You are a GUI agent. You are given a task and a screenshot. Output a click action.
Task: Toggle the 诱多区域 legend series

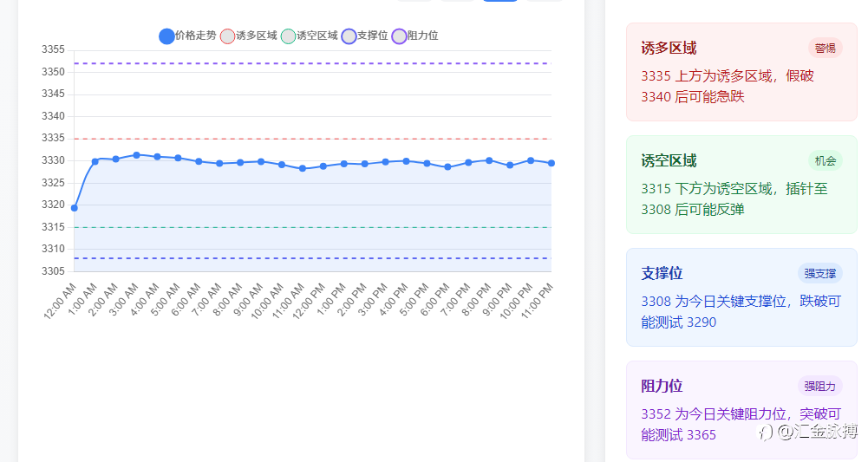pos(249,36)
